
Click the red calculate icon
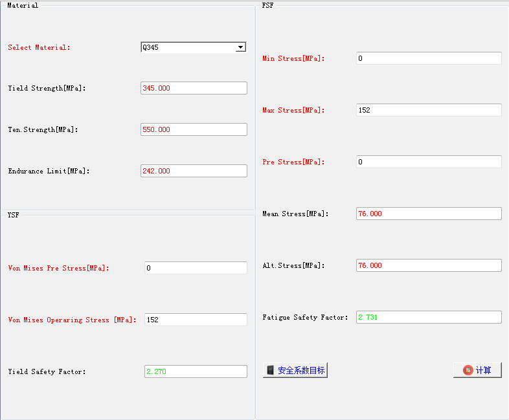click(x=468, y=370)
